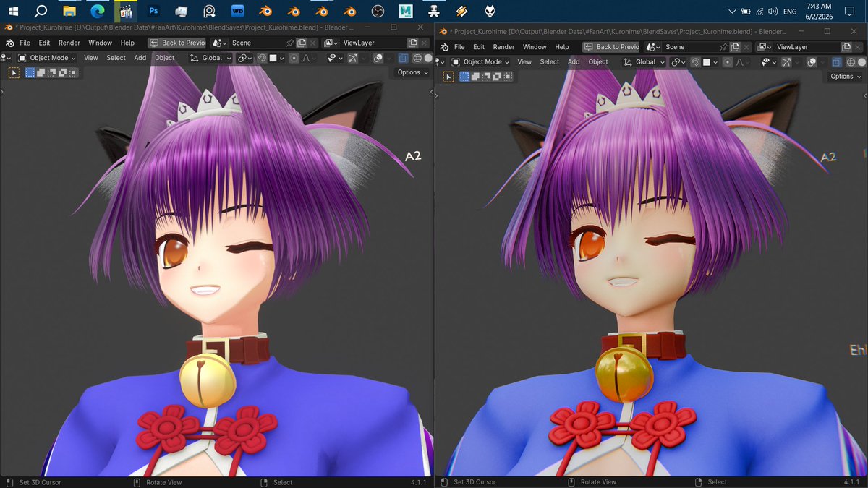
Task: Click ViewLayer name field in right window
Action: pyautogui.click(x=806, y=47)
